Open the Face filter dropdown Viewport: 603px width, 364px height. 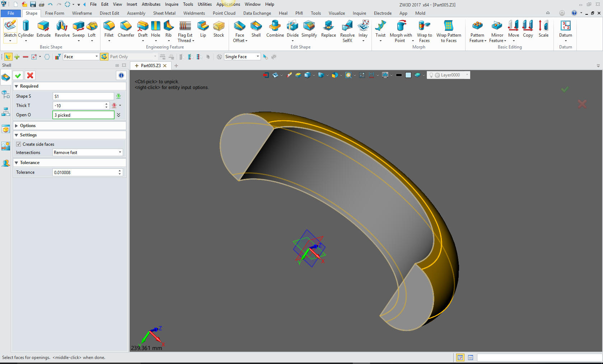pos(81,57)
